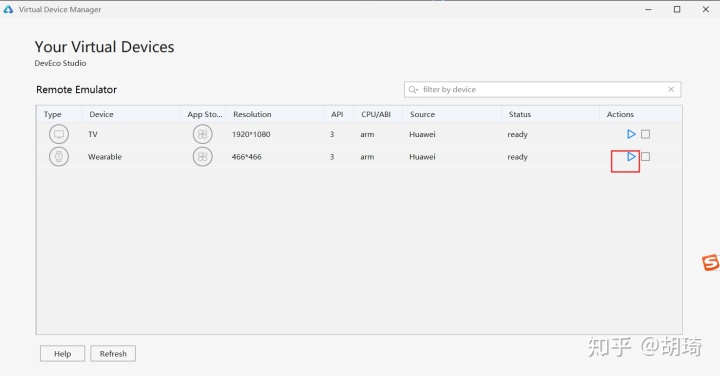Open the Help button
Image resolution: width=720 pixels, height=376 pixels.
coord(62,354)
